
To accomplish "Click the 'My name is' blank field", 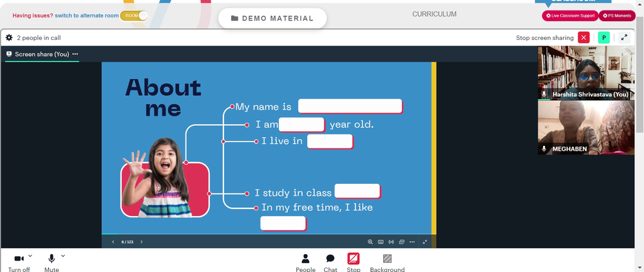I will pyautogui.click(x=350, y=106).
